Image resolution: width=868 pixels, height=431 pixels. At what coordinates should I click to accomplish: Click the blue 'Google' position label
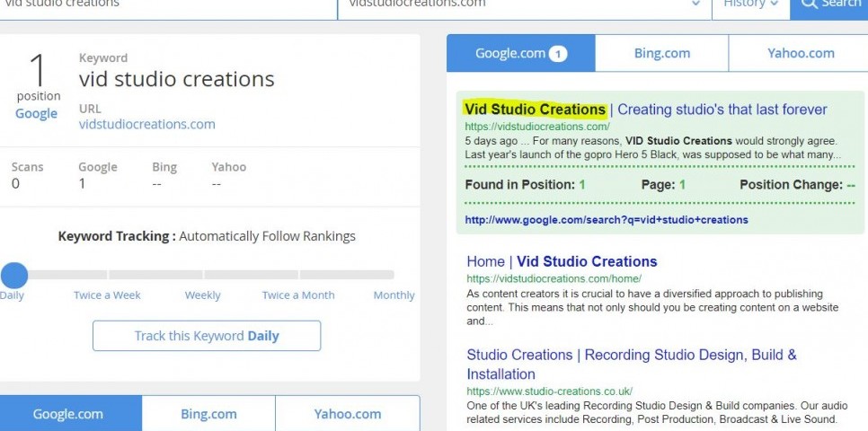point(36,113)
